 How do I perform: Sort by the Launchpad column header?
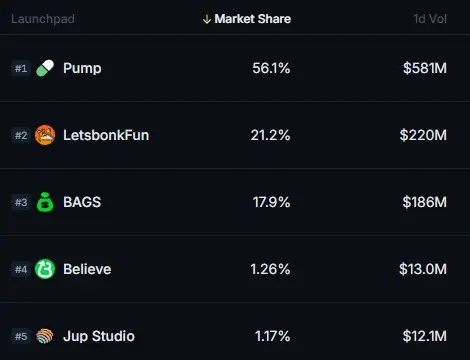click(x=43, y=19)
